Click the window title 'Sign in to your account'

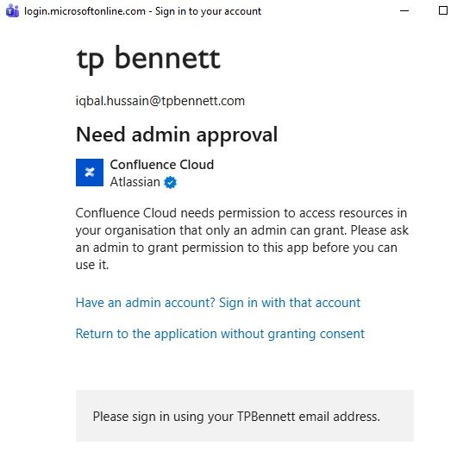click(x=209, y=11)
